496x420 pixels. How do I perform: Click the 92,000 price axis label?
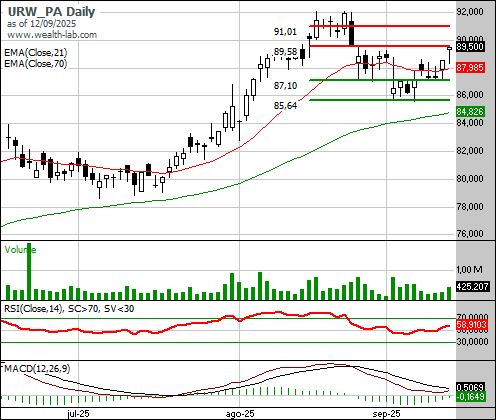click(470, 12)
